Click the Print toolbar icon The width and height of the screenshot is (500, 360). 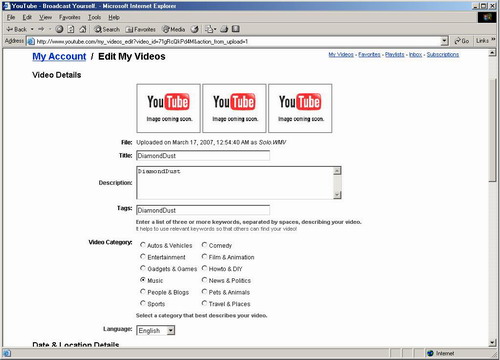pos(224,29)
